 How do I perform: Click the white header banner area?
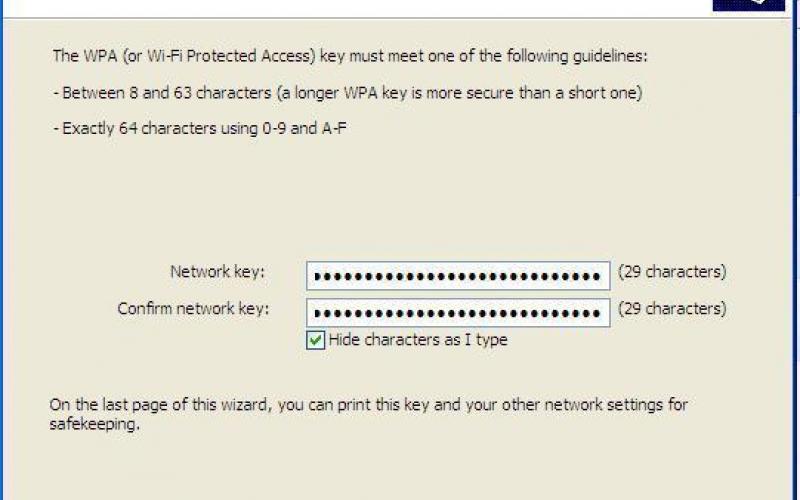350,7
